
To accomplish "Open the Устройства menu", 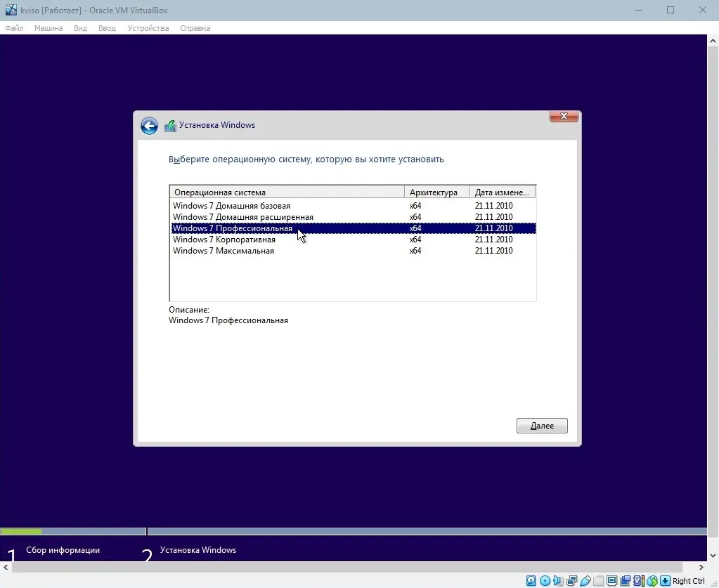I will [x=150, y=28].
